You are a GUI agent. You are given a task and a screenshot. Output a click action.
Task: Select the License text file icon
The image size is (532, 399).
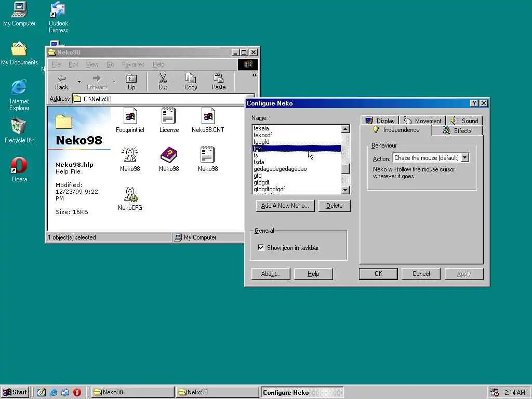point(169,116)
